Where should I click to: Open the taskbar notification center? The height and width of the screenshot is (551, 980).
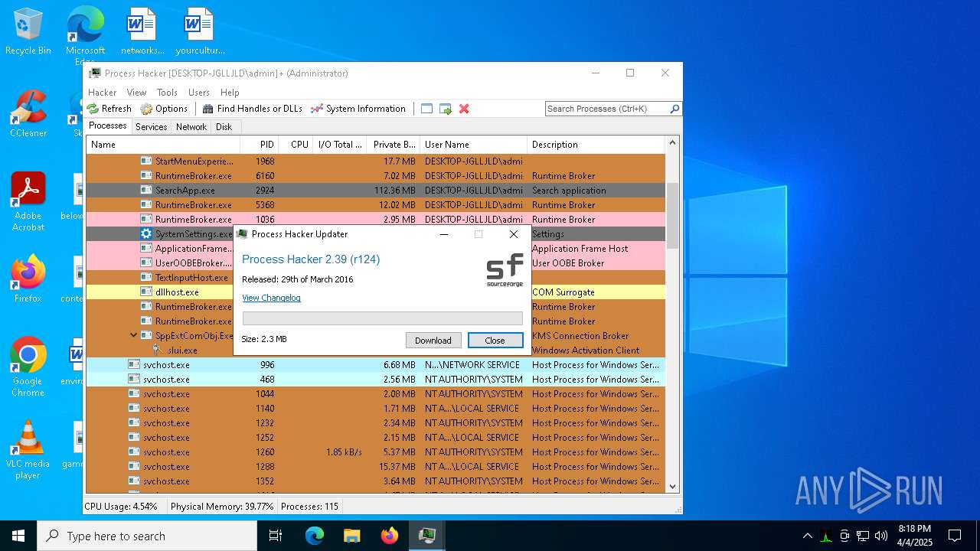[955, 536]
